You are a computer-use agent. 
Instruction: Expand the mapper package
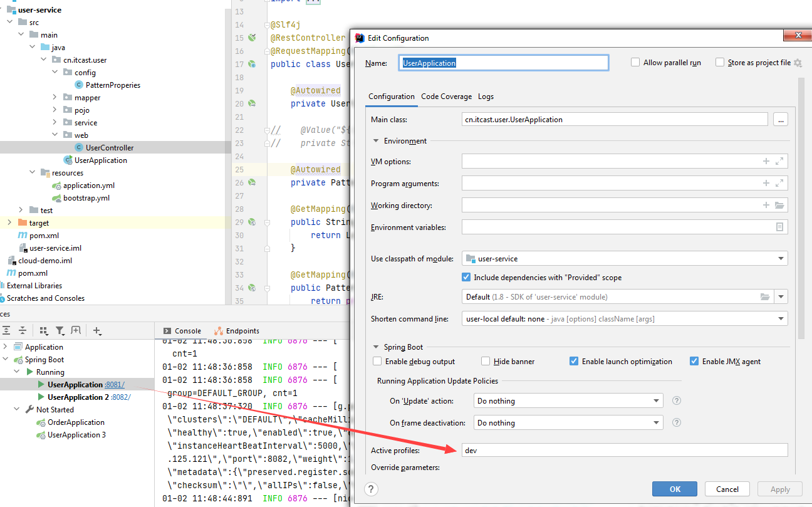54,97
